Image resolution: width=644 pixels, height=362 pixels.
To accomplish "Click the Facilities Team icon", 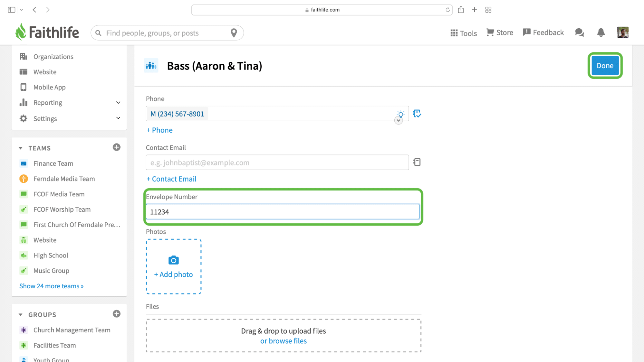I will pos(24,345).
